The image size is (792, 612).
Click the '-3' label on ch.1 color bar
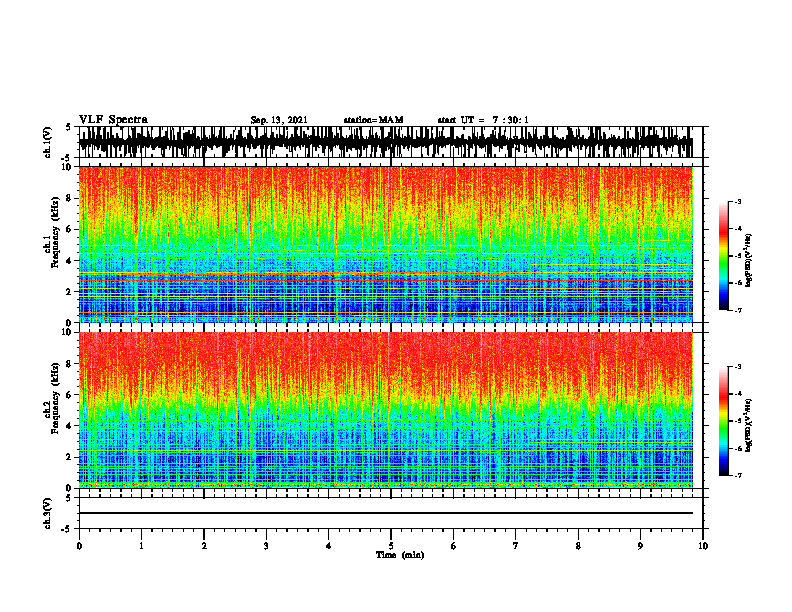pyautogui.click(x=737, y=201)
